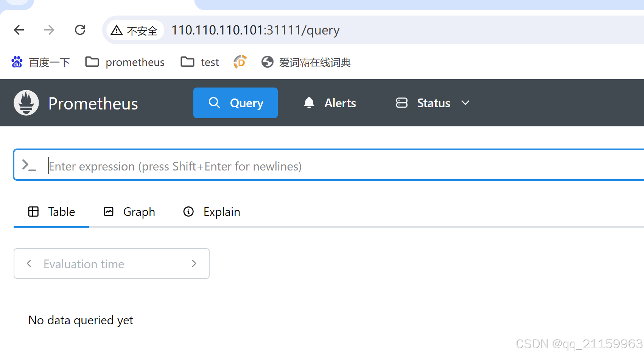The image size is (644, 355).
Task: Focus the Enter expression input field
Action: pyautogui.click(x=328, y=165)
